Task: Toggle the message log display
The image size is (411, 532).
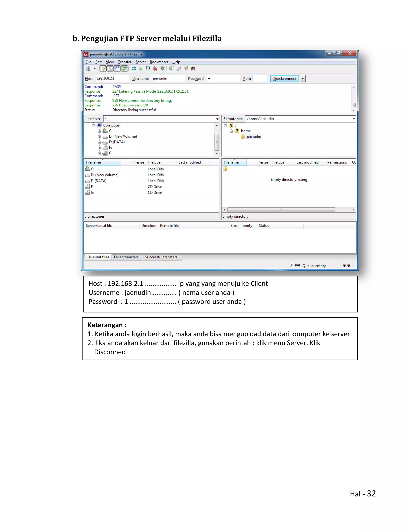Action: coord(103,69)
